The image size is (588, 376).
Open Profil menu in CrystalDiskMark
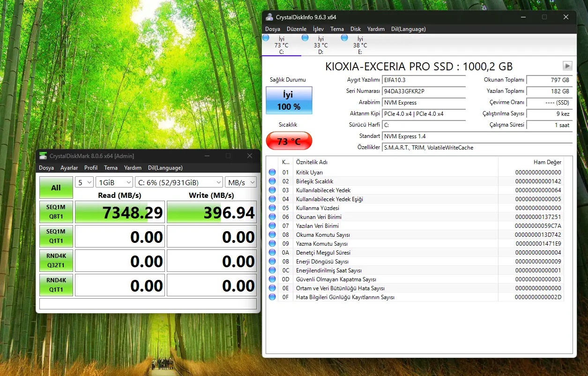tap(91, 167)
